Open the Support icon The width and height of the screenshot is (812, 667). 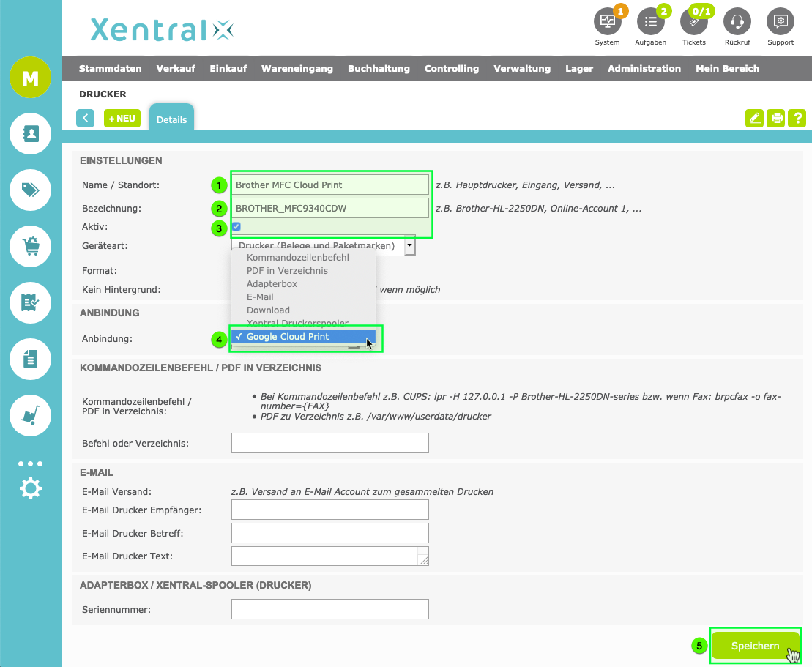780,22
